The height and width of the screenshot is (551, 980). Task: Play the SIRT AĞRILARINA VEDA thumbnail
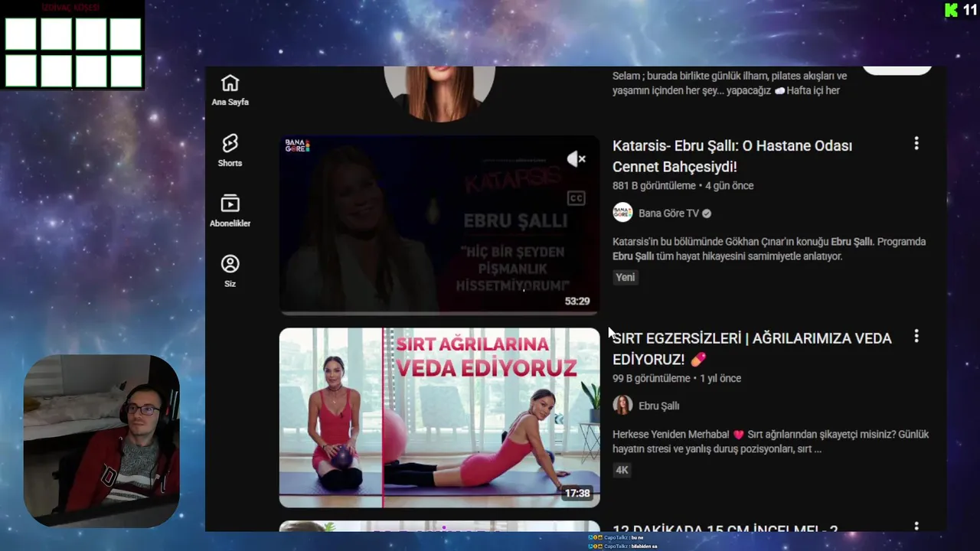click(439, 418)
